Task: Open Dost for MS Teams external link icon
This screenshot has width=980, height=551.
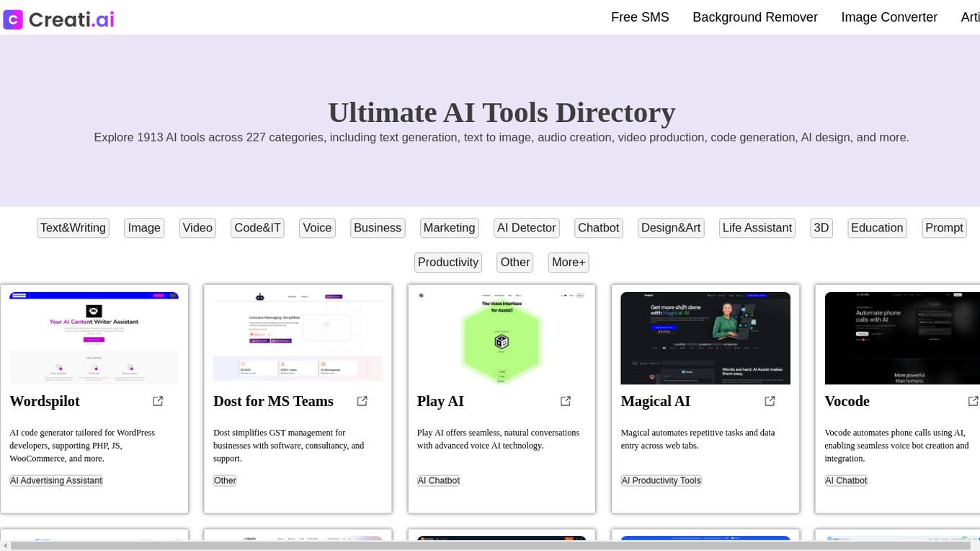Action: [362, 401]
